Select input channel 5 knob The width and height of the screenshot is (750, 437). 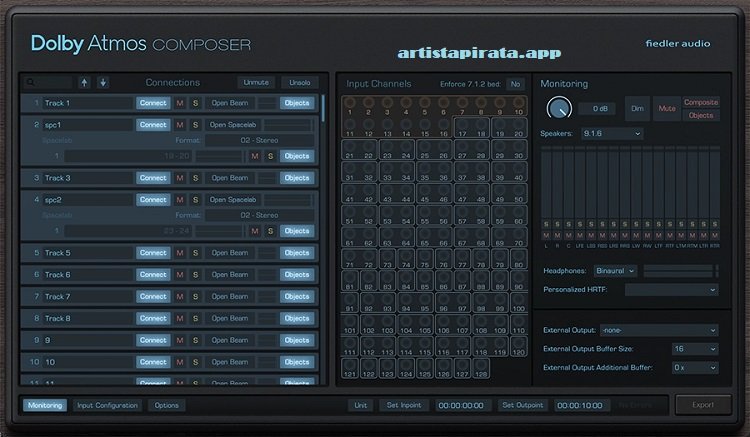425,102
